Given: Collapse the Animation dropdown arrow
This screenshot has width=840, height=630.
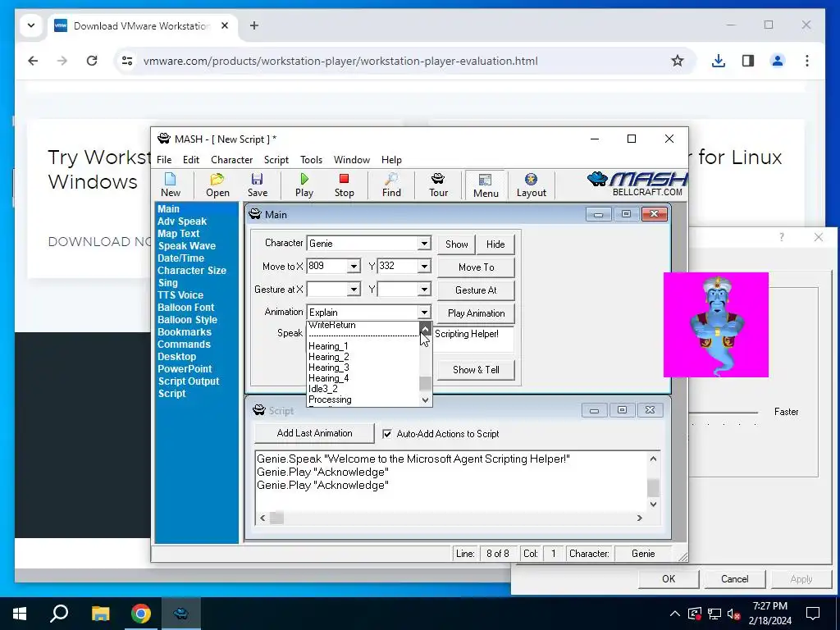Looking at the screenshot, I should tap(424, 313).
